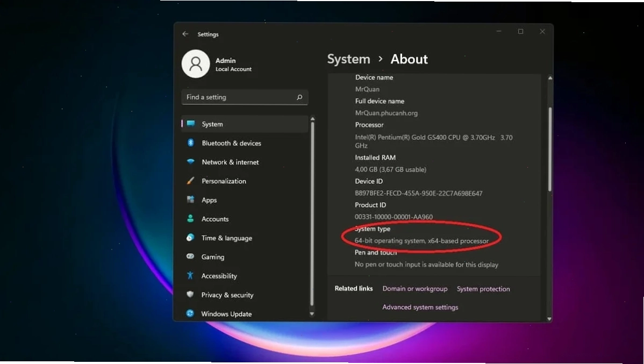Click the Apps grid icon
Viewport: 644px width, 364px height.
click(x=191, y=199)
